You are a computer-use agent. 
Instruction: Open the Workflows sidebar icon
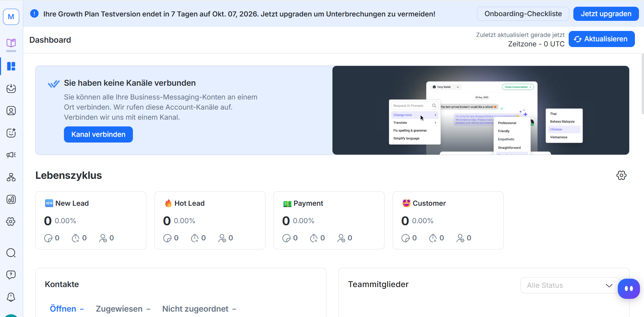tap(11, 177)
